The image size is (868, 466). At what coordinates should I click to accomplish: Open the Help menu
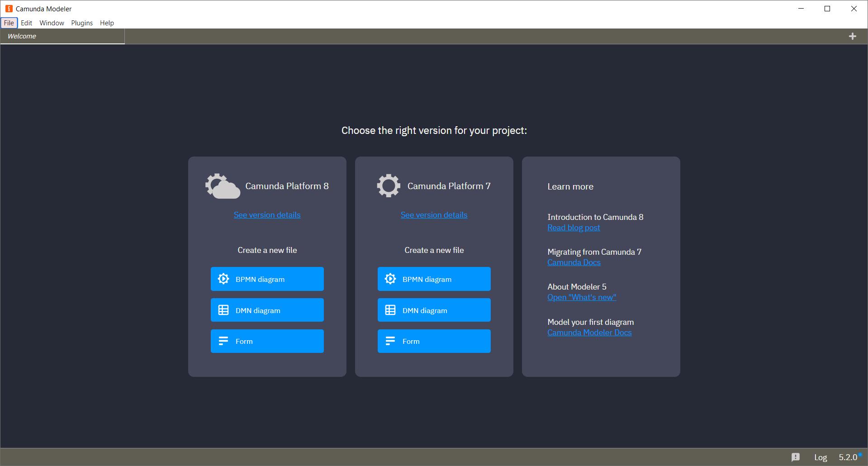(x=107, y=23)
